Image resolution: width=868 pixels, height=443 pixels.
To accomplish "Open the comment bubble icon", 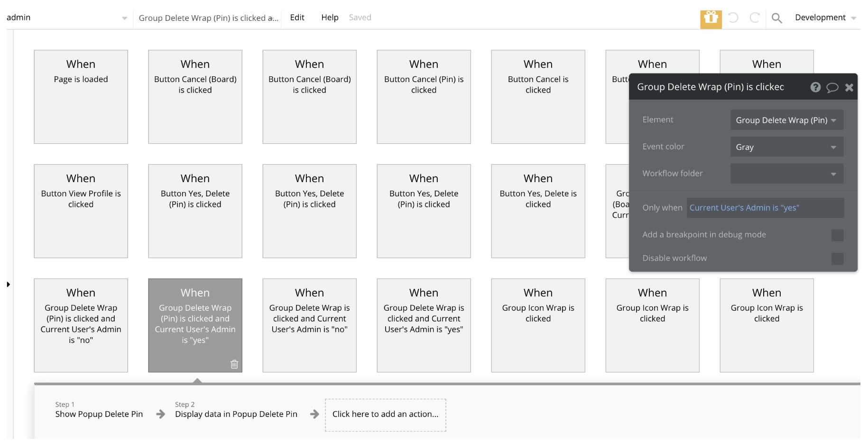I will [832, 87].
